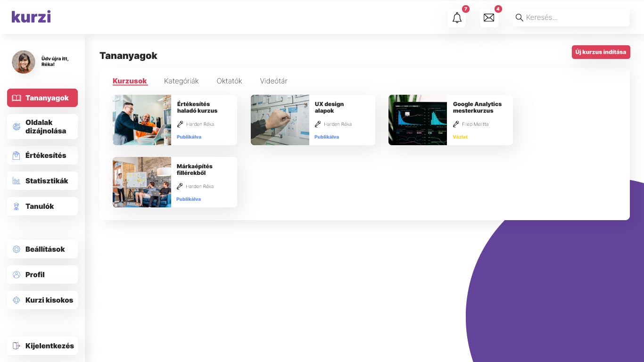Screen dimensions: 644x362
Task: Click Harden Réka on Értékesítés haladó kurzus card
Action: [x=200, y=124]
